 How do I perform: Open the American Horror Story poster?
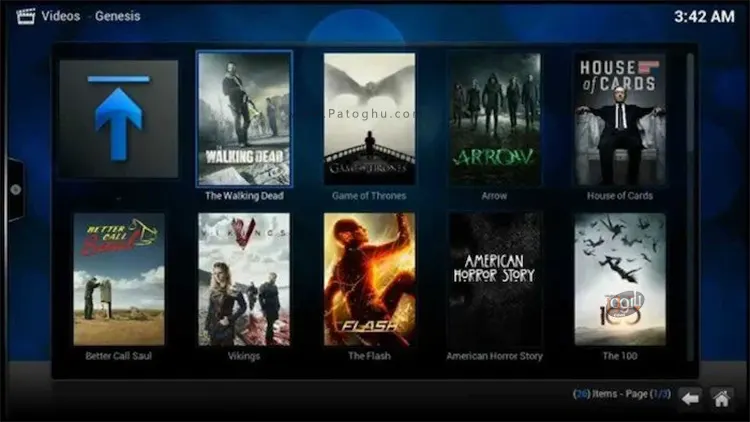(495, 279)
